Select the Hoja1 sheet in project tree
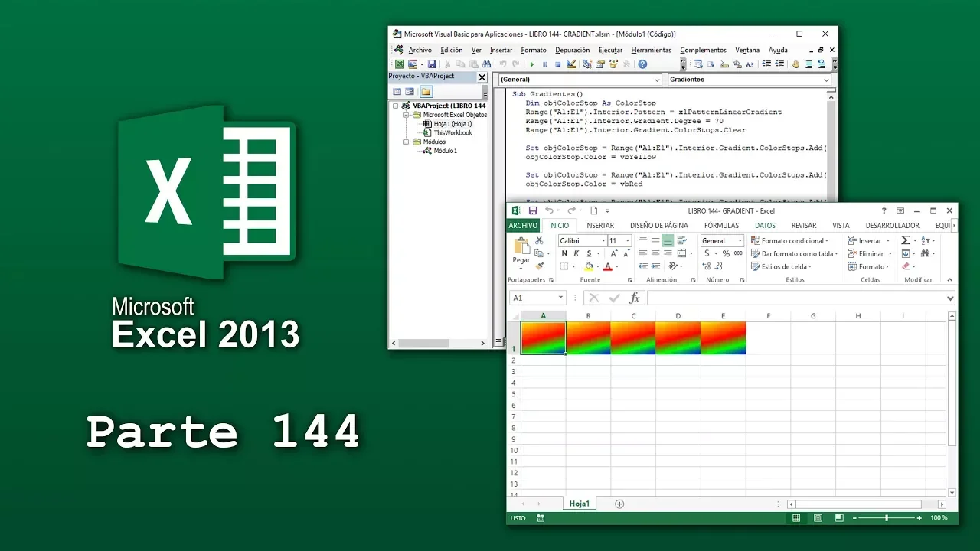The image size is (980, 551). [452, 123]
